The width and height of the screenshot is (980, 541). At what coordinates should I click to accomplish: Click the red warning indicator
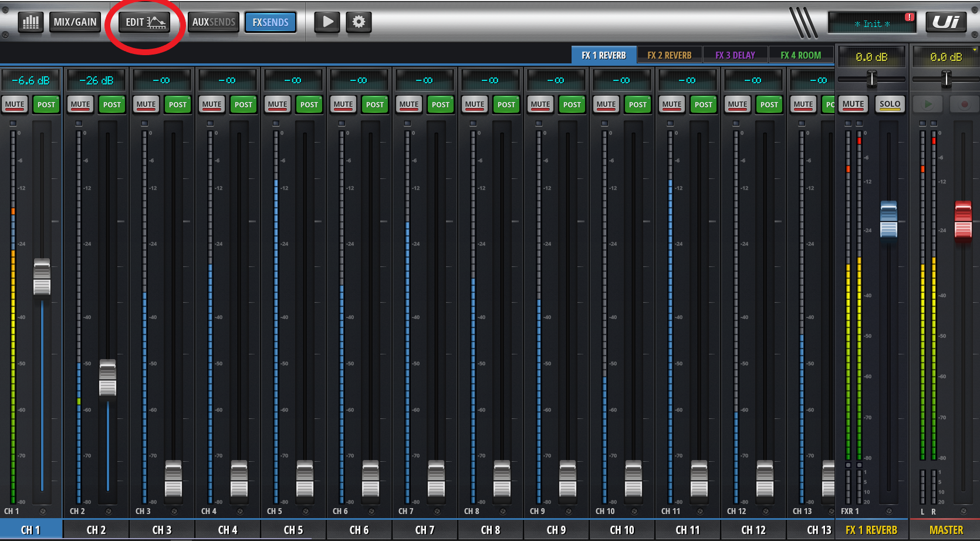[909, 17]
